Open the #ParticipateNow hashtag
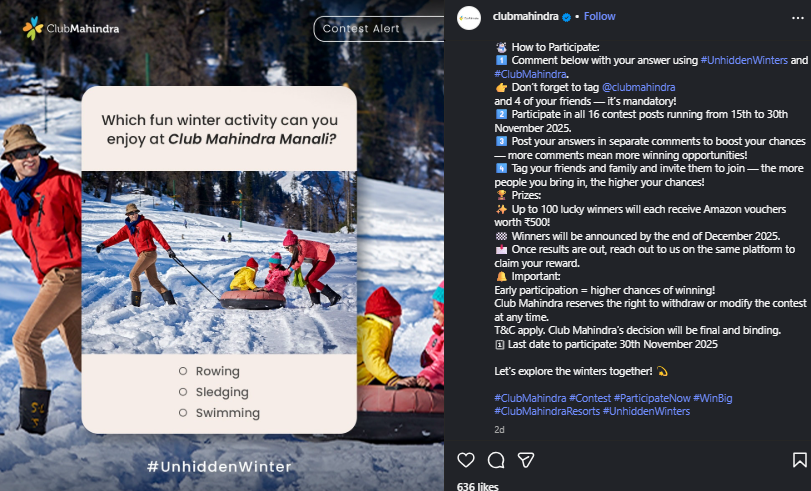 652,398
